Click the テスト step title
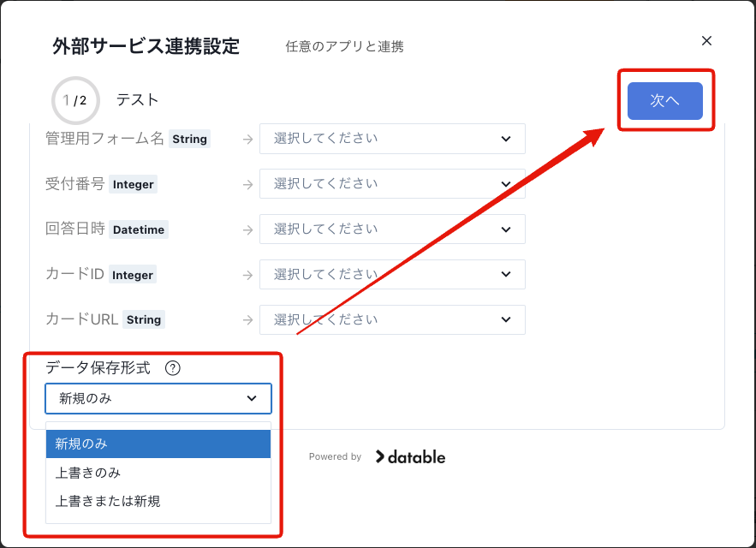The image size is (756, 548). click(x=137, y=100)
